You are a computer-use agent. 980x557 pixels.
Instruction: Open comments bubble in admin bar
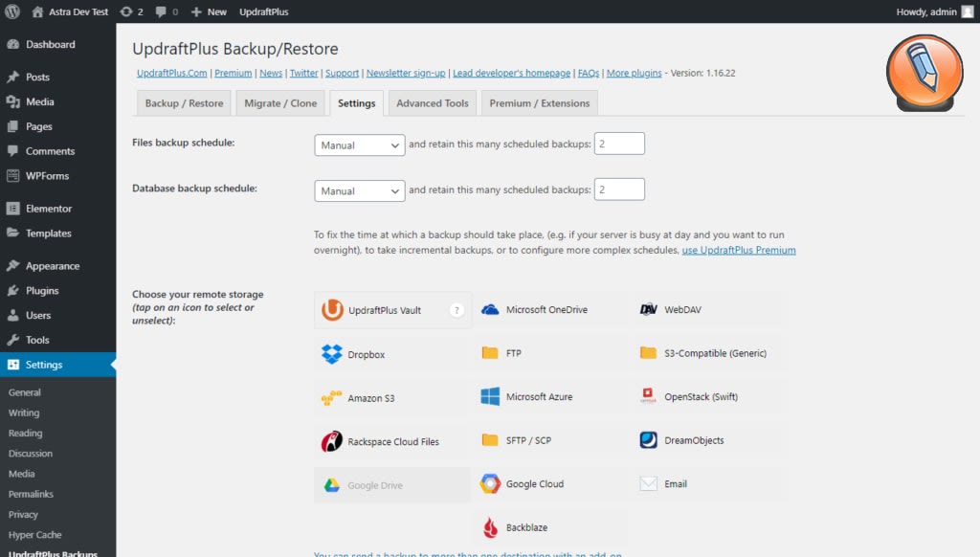point(167,11)
